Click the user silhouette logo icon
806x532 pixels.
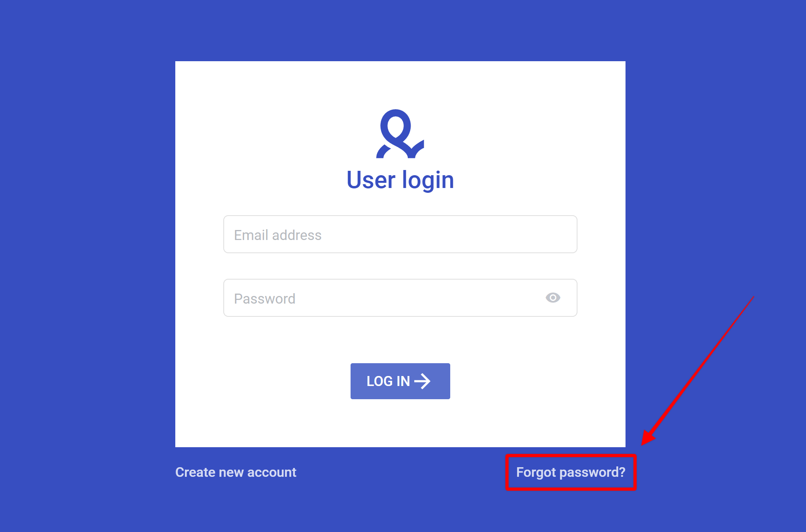pos(400,134)
